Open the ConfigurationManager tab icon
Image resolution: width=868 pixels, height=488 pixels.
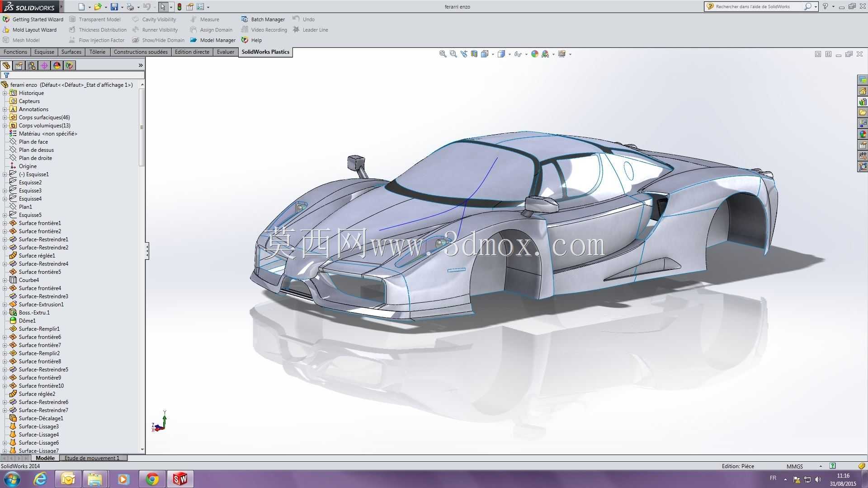tap(32, 66)
